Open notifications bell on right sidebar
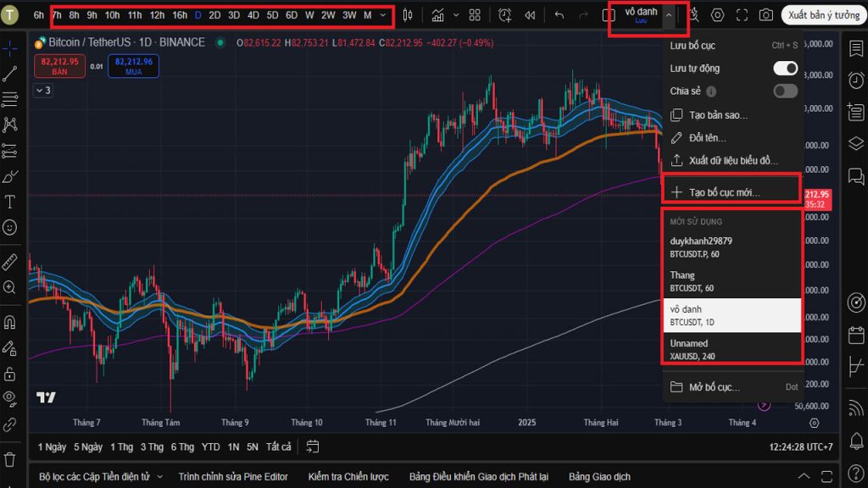Image resolution: width=868 pixels, height=488 pixels. 856,441
